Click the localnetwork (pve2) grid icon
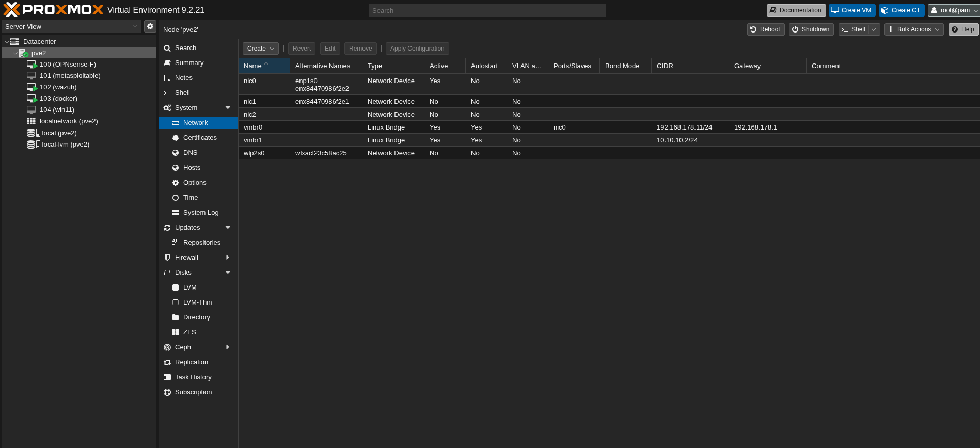This screenshot has height=448, width=980. click(31, 121)
